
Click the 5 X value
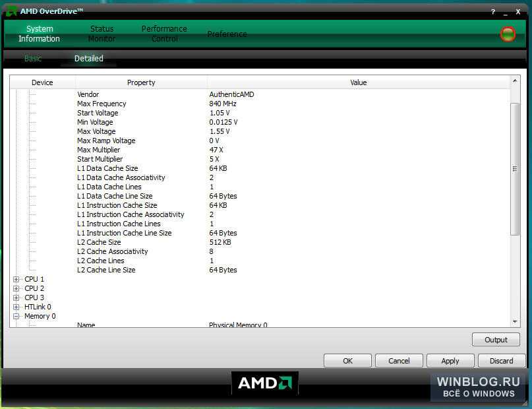coord(214,159)
